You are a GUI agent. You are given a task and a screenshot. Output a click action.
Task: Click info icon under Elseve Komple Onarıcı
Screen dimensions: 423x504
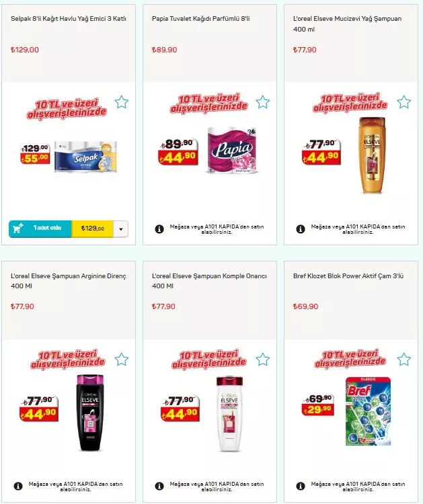point(159,487)
